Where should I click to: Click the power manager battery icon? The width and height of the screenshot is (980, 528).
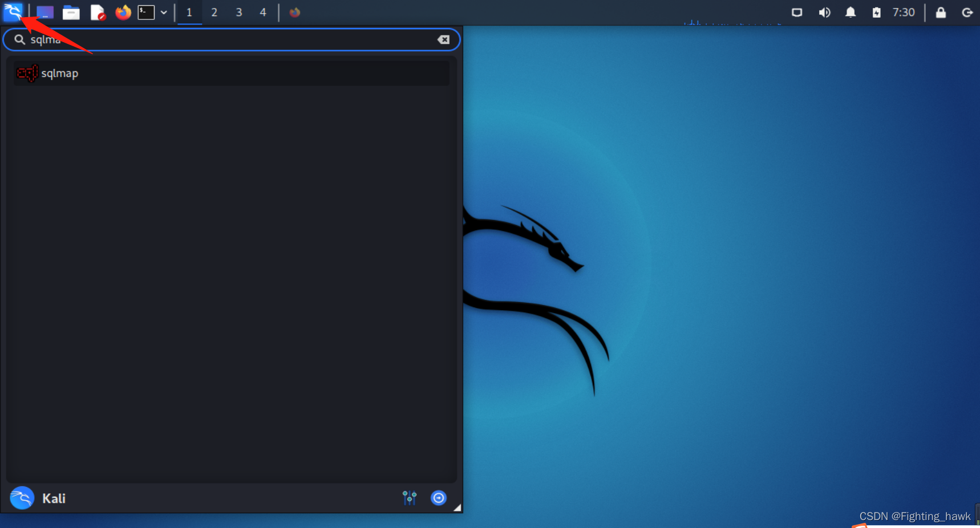[876, 13]
